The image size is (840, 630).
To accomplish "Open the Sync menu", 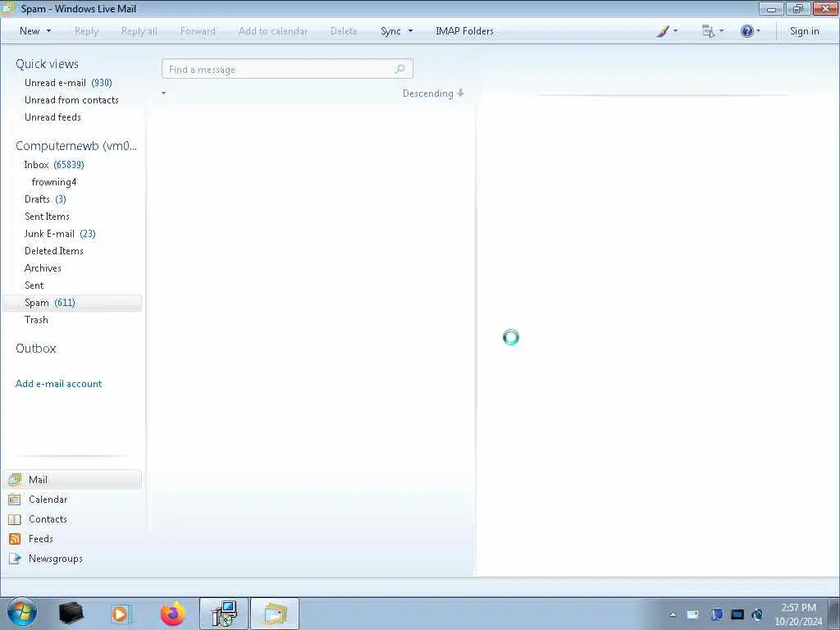I will 390,31.
